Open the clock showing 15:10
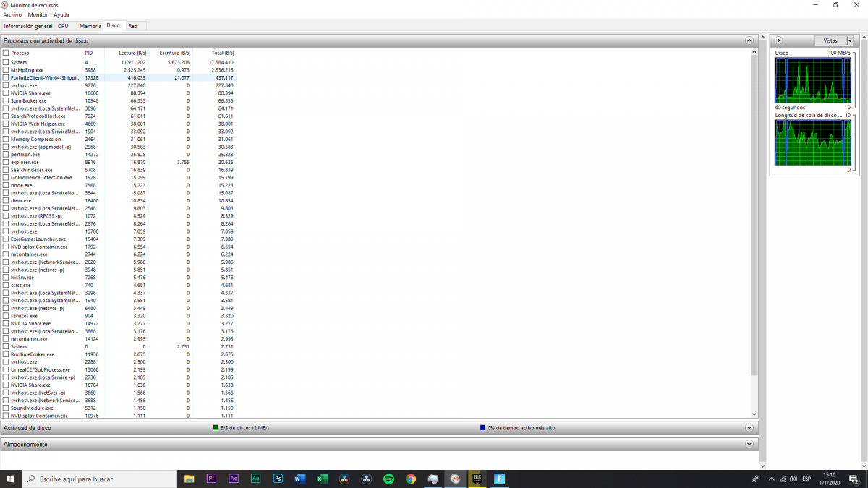868x488 pixels. click(828, 479)
